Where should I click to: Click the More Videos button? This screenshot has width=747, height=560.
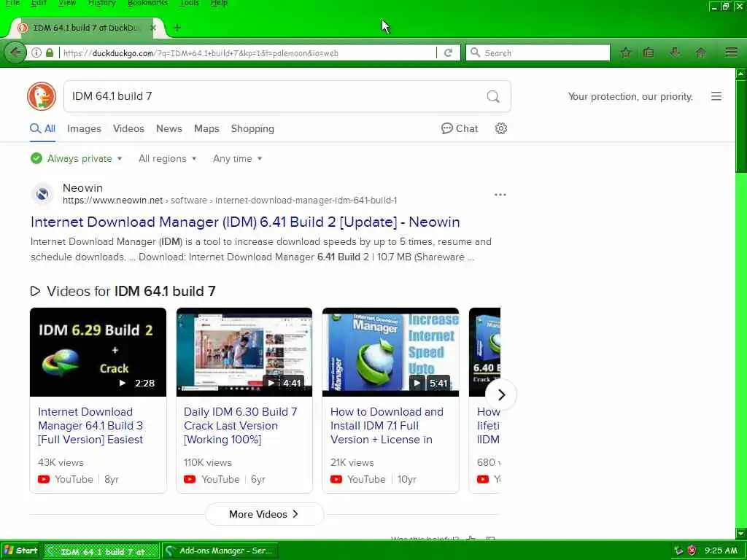264,514
